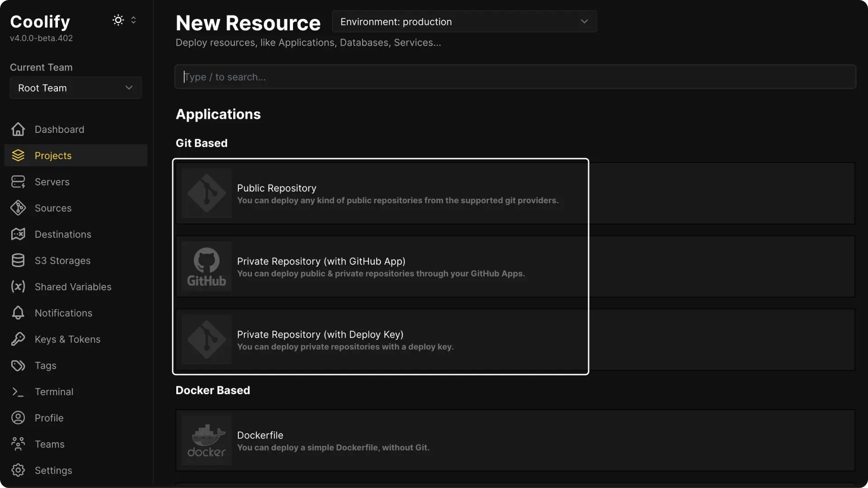Click the GitHub logo on Private Repository option

[206, 267]
